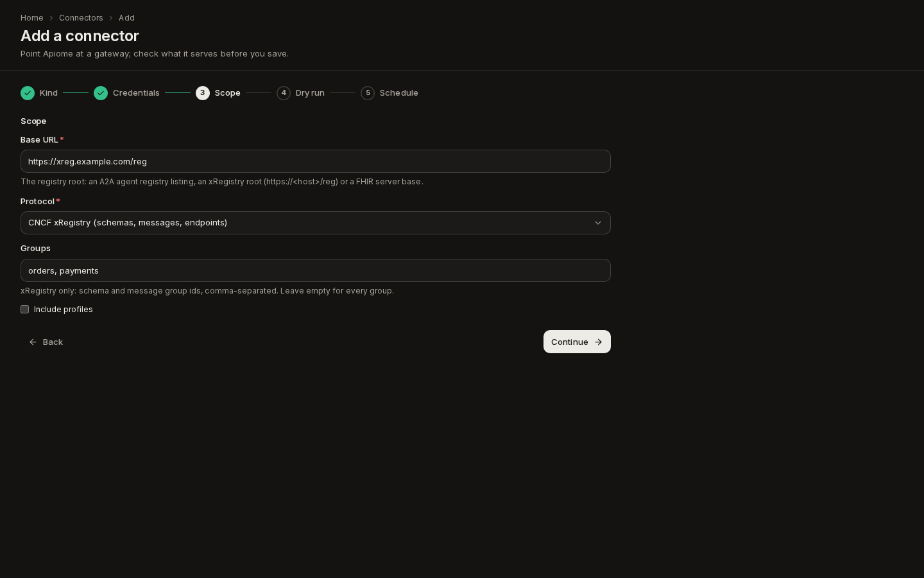This screenshot has width=924, height=578.
Task: Select the Schedule step label
Action: [399, 93]
